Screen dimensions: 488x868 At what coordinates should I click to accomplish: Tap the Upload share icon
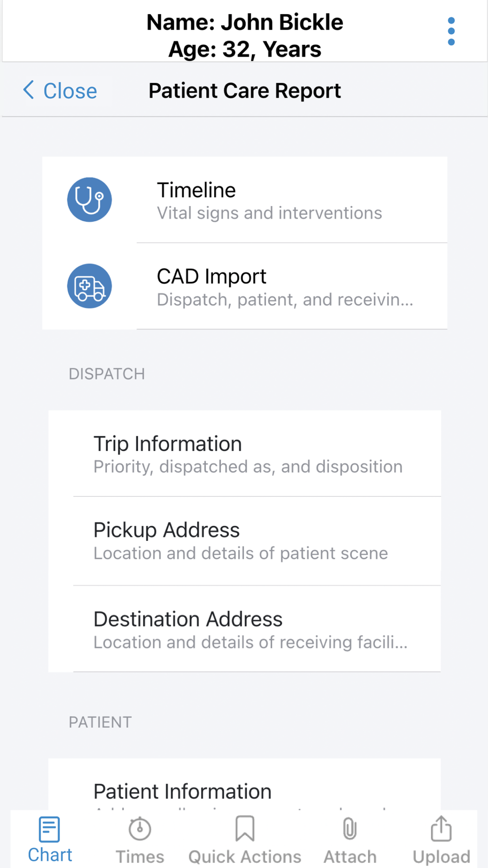coord(441,829)
